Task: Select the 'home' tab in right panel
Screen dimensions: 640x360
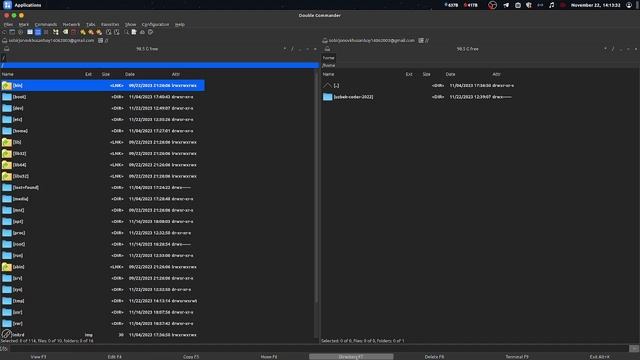Action: click(329, 58)
